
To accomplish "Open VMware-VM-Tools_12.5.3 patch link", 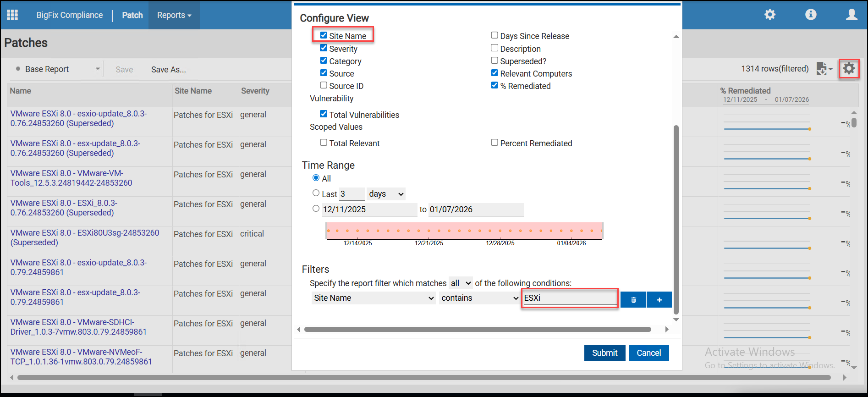I will pyautogui.click(x=71, y=178).
